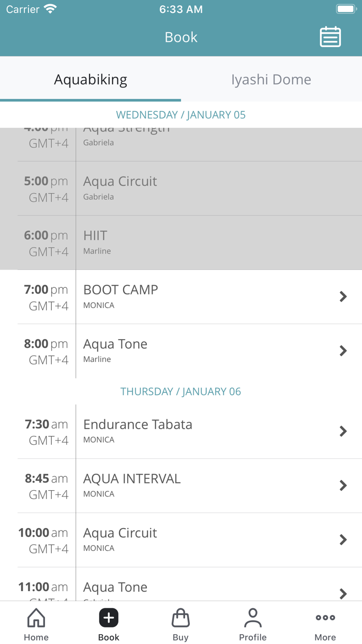Expand the 10:00 am Aqua Circuit chevron

tap(343, 539)
